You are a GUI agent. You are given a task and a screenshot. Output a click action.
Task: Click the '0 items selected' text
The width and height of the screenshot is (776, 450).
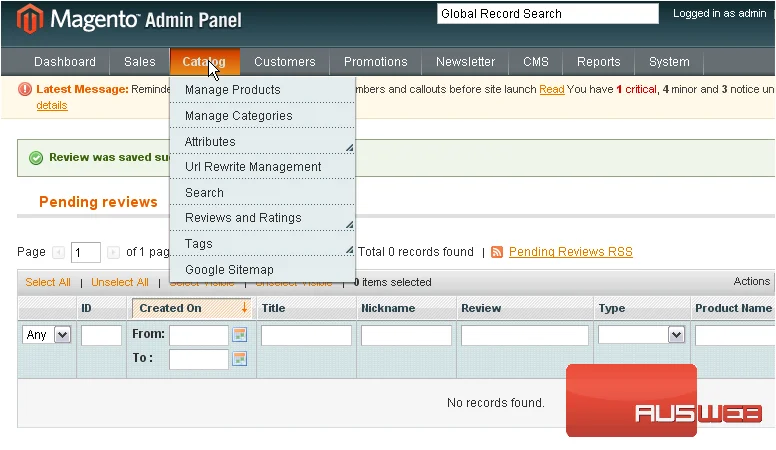pos(393,282)
